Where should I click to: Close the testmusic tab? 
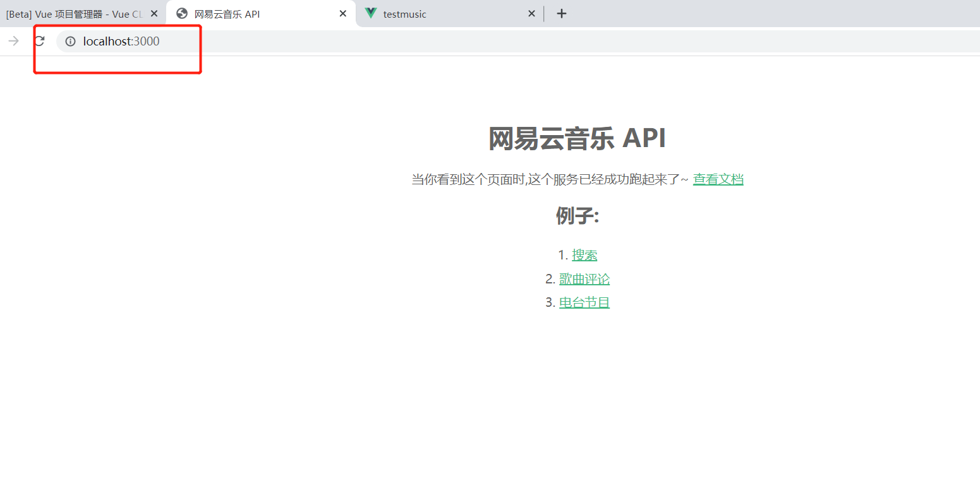(x=531, y=14)
